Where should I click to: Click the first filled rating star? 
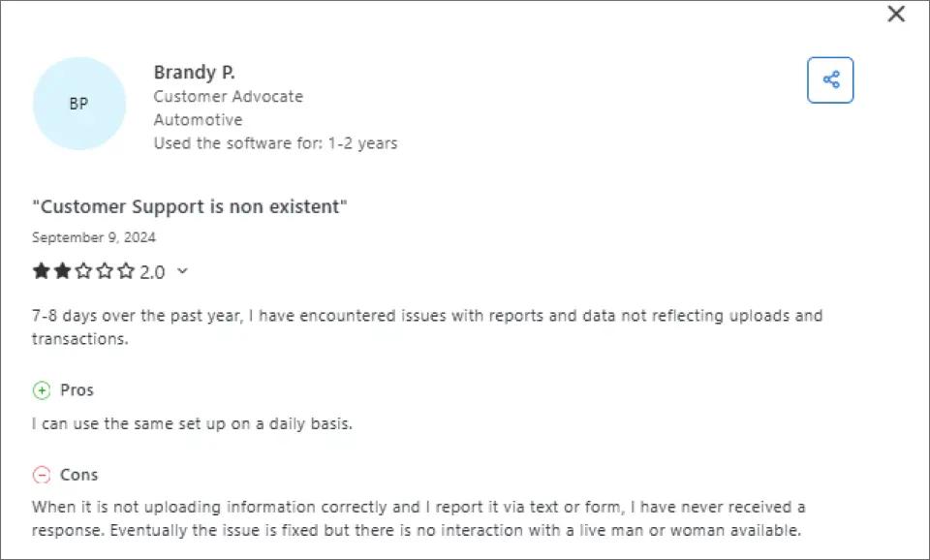point(41,271)
